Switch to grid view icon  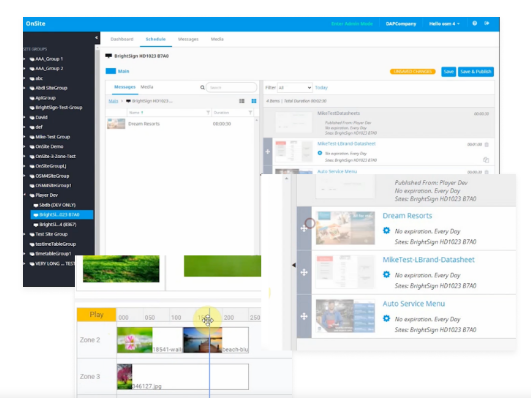(254, 101)
